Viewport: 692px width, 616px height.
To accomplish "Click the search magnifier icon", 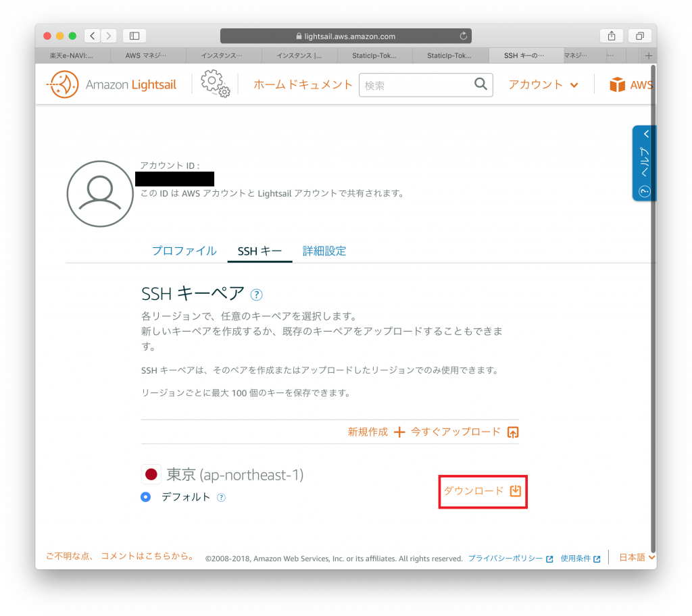I will (480, 84).
